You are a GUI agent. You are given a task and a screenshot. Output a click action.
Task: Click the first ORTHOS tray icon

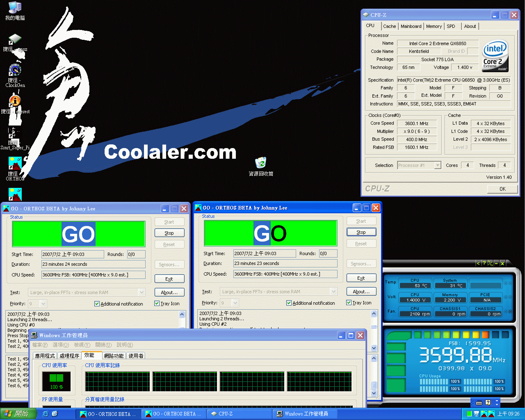pos(484,414)
